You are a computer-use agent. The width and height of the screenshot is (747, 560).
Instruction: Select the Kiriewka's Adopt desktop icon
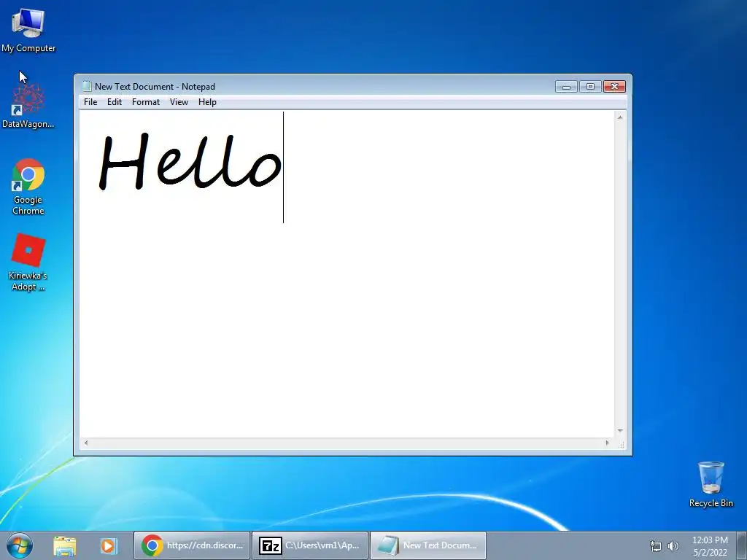coord(28,262)
